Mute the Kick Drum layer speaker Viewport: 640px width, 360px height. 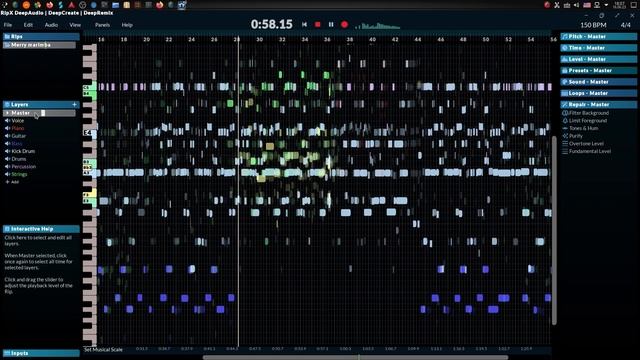point(7,151)
